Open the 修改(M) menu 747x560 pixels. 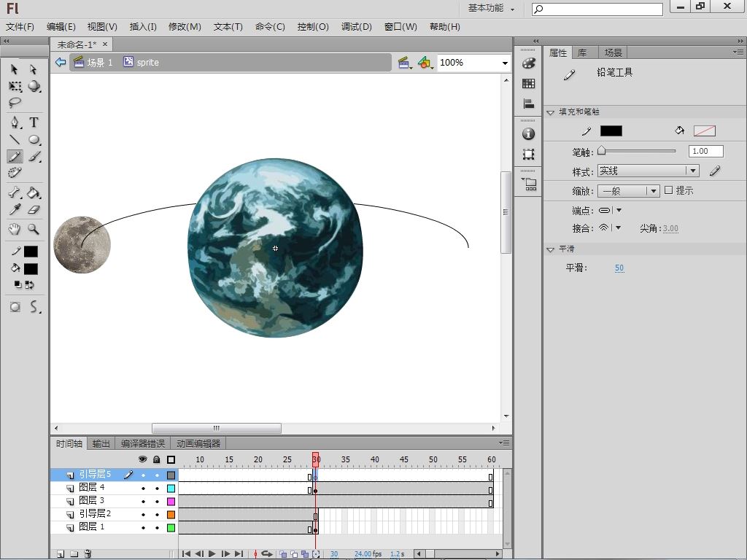pos(185,26)
